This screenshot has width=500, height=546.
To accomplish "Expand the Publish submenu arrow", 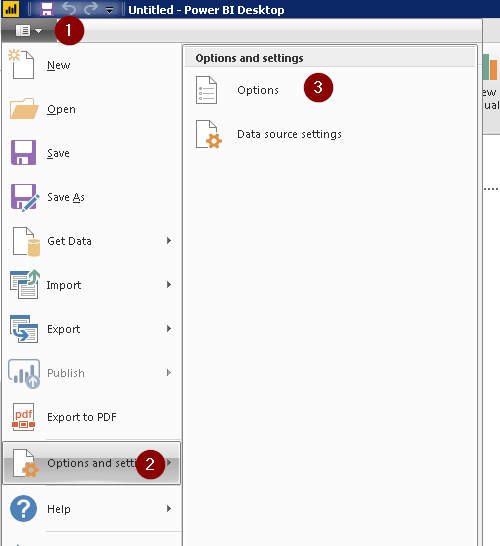I will [x=169, y=373].
